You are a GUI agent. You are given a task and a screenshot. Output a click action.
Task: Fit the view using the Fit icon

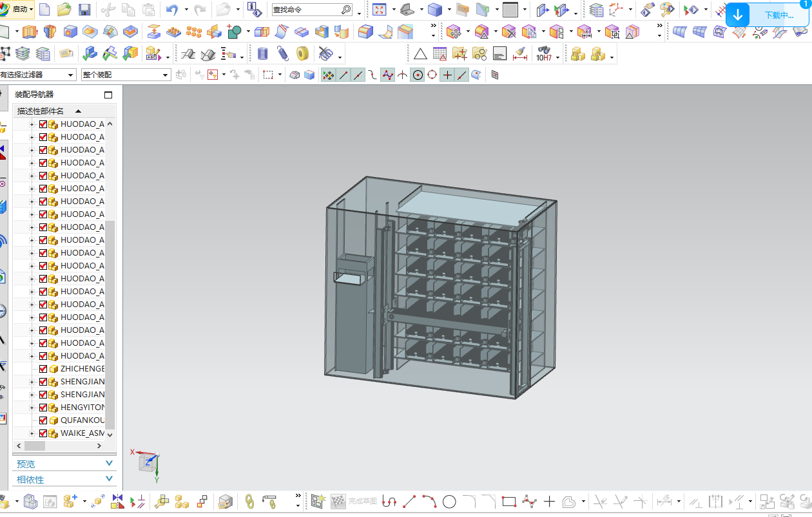(x=379, y=10)
